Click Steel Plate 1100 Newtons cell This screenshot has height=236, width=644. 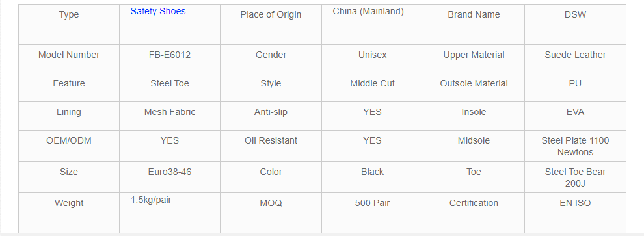575,146
